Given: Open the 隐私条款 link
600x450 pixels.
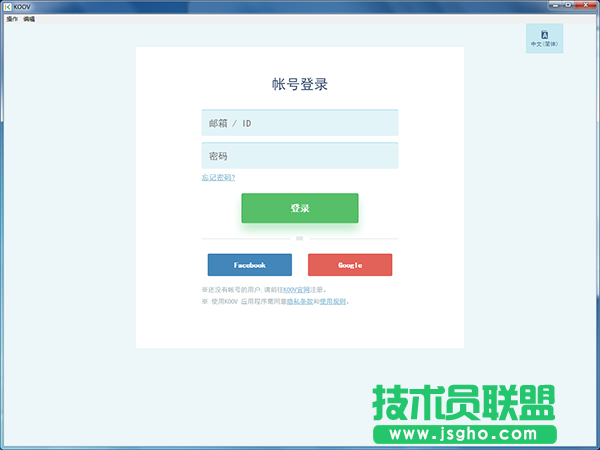Looking at the screenshot, I should pos(300,302).
